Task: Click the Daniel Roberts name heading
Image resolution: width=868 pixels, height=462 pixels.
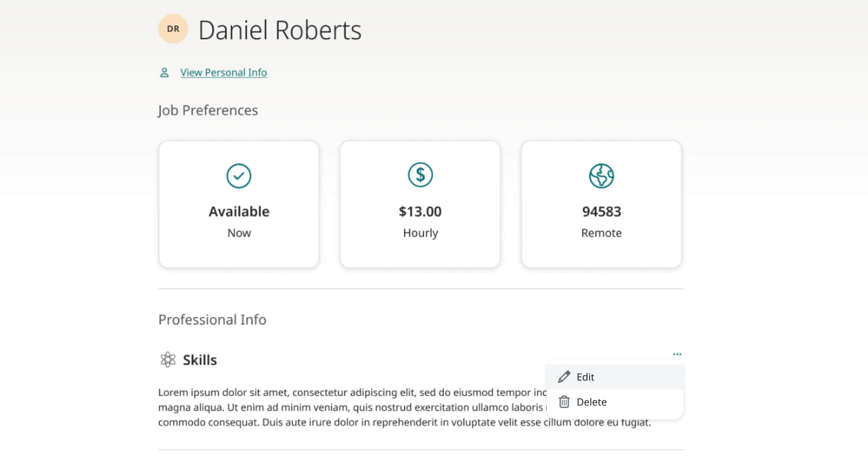Action: (280, 30)
